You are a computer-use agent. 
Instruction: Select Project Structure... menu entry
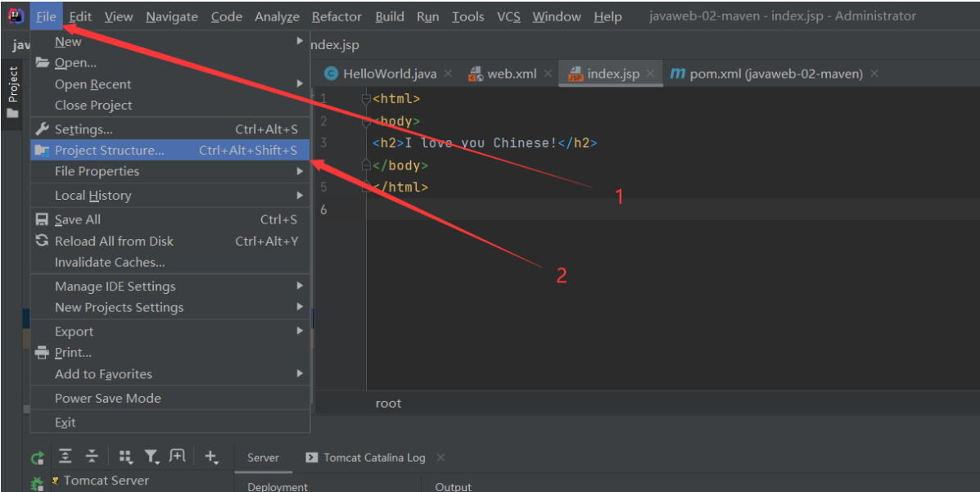[x=170, y=150]
